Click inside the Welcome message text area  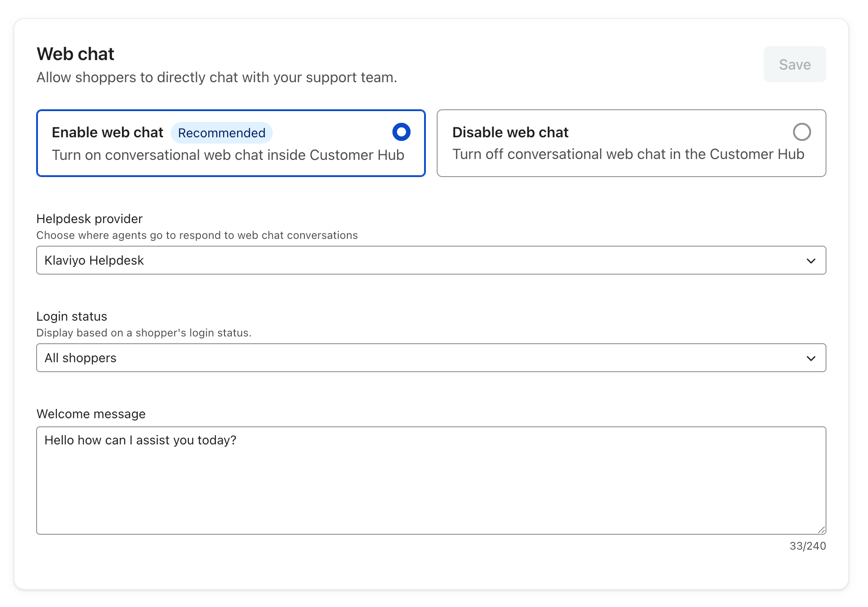(x=430, y=488)
